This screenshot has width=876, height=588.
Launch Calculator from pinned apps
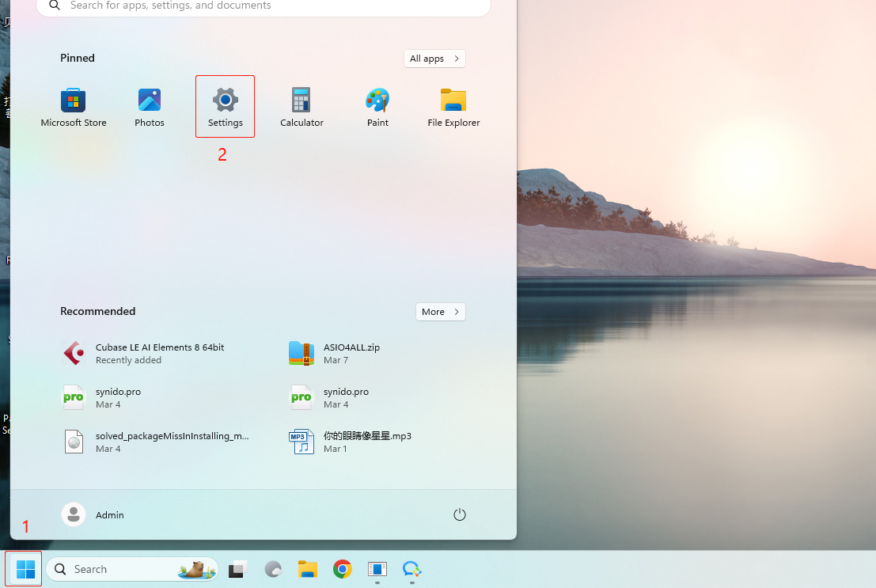tap(301, 108)
